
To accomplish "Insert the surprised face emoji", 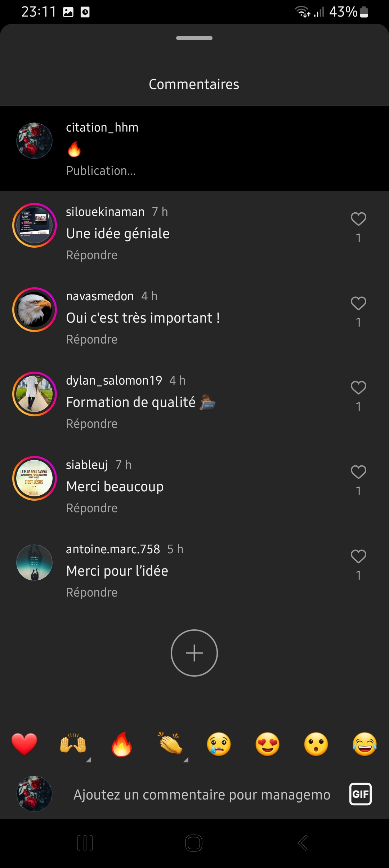I will pyautogui.click(x=316, y=744).
